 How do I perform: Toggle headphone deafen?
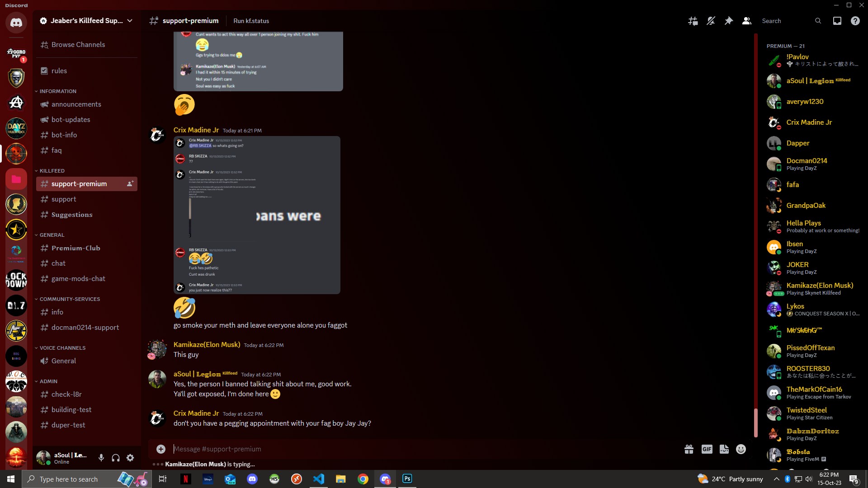(x=116, y=458)
